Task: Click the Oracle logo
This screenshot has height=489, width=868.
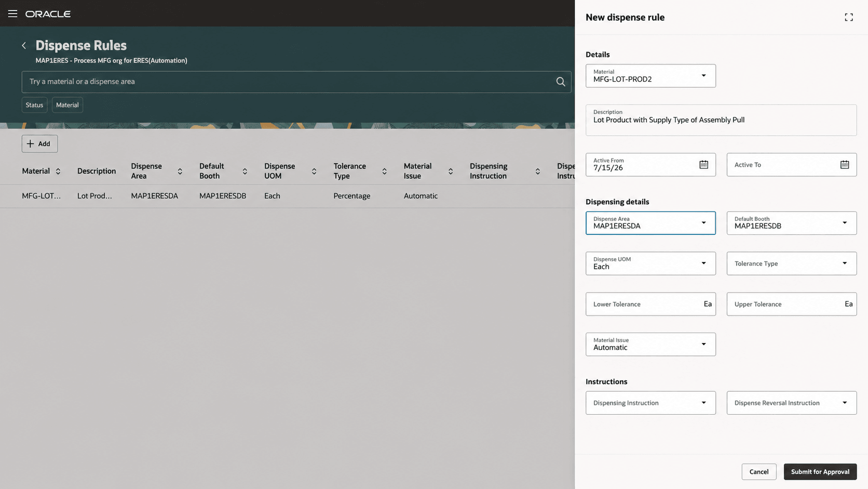Action: click(x=48, y=14)
